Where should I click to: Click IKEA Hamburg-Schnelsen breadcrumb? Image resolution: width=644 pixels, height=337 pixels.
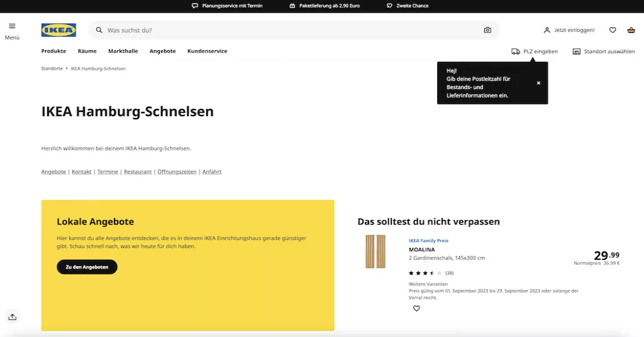98,69
